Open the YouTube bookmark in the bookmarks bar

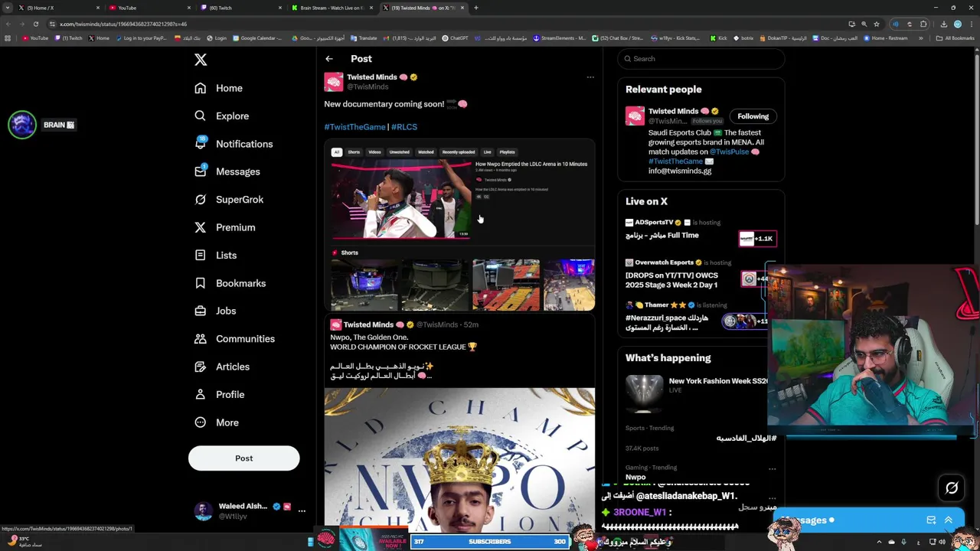click(35, 38)
